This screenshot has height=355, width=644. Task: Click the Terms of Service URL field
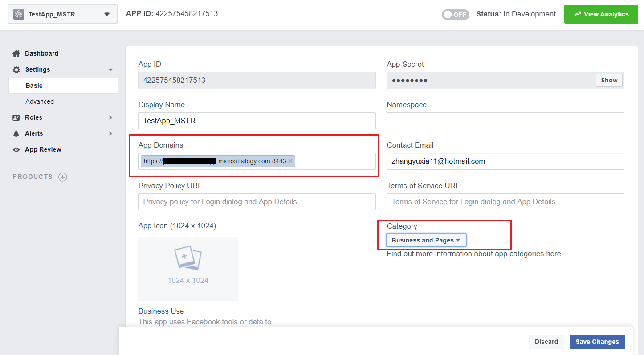tap(505, 202)
